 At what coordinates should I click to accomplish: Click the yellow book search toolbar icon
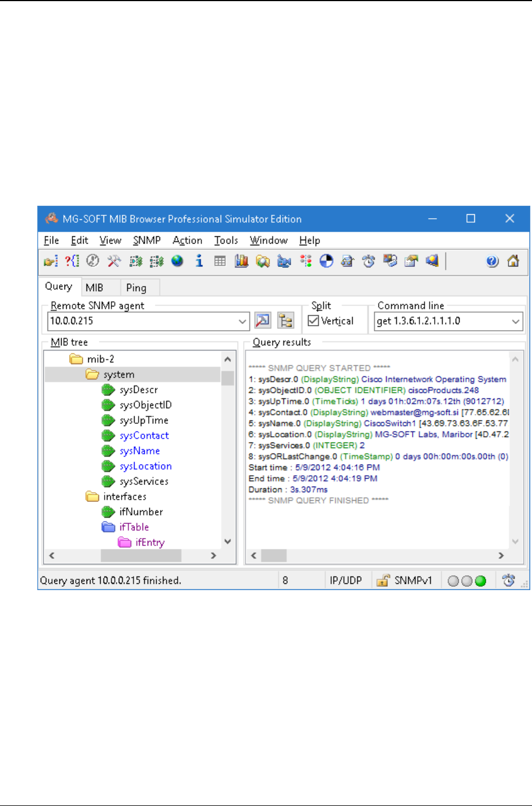(x=263, y=261)
